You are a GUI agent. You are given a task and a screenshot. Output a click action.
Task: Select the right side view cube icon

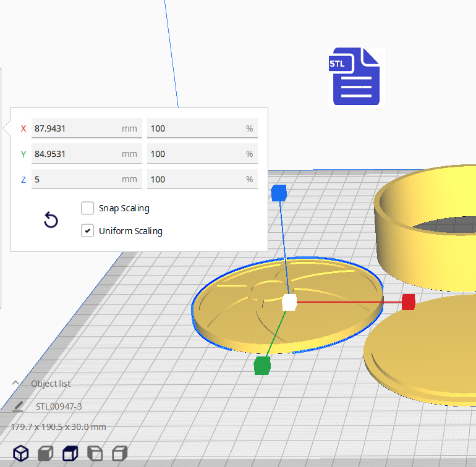(x=119, y=453)
